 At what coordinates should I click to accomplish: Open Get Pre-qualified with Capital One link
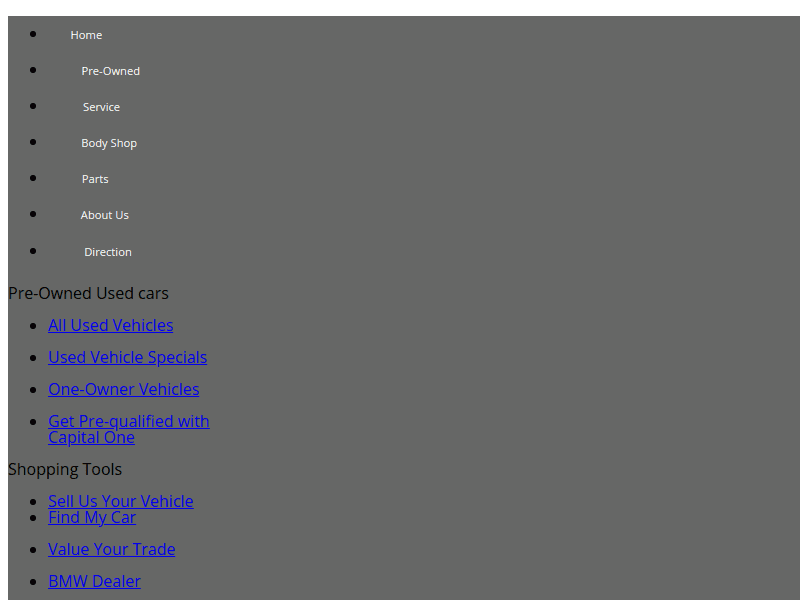[x=128, y=421]
